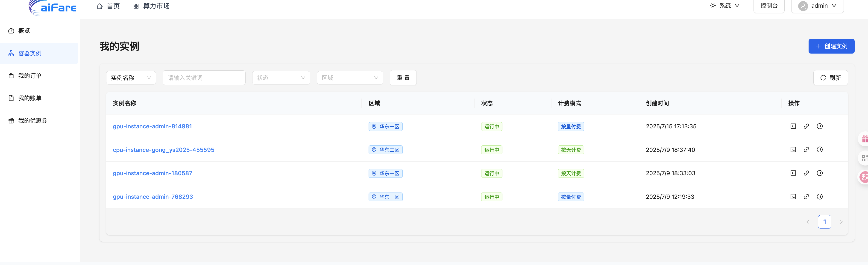Open instance gpu-instance-admin-814981 details link

(152, 126)
